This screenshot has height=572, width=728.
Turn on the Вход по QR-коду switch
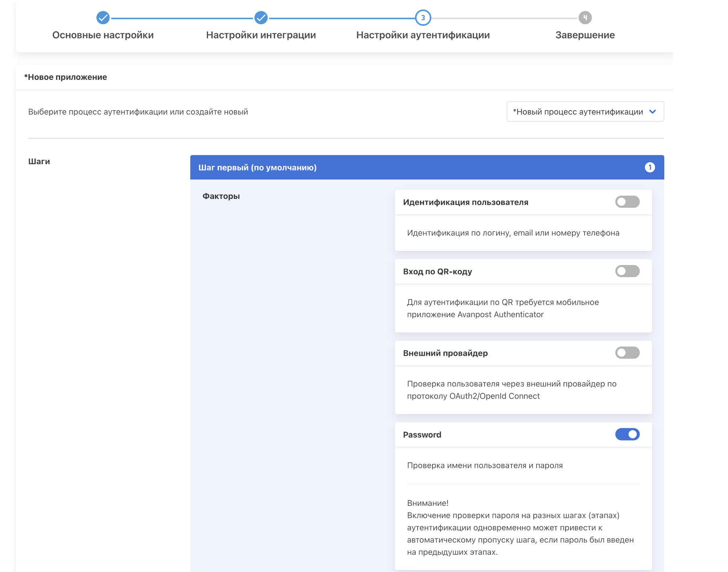pyautogui.click(x=627, y=271)
